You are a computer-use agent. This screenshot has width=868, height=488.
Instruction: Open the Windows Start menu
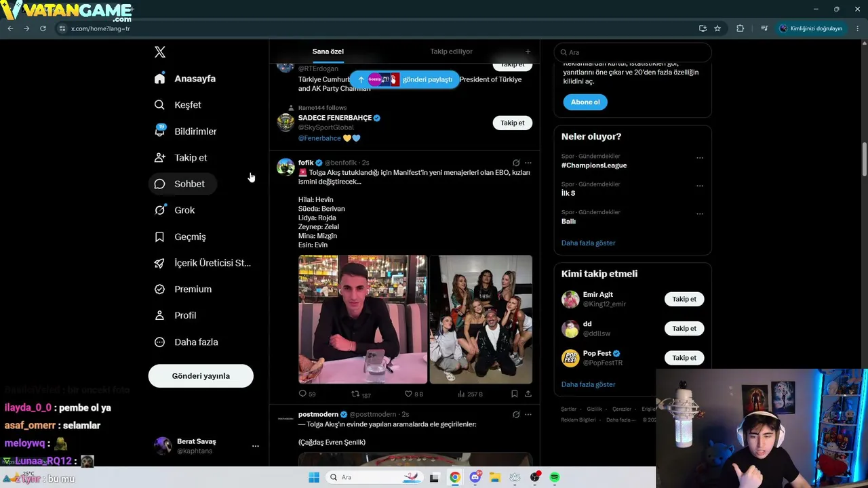(x=314, y=477)
